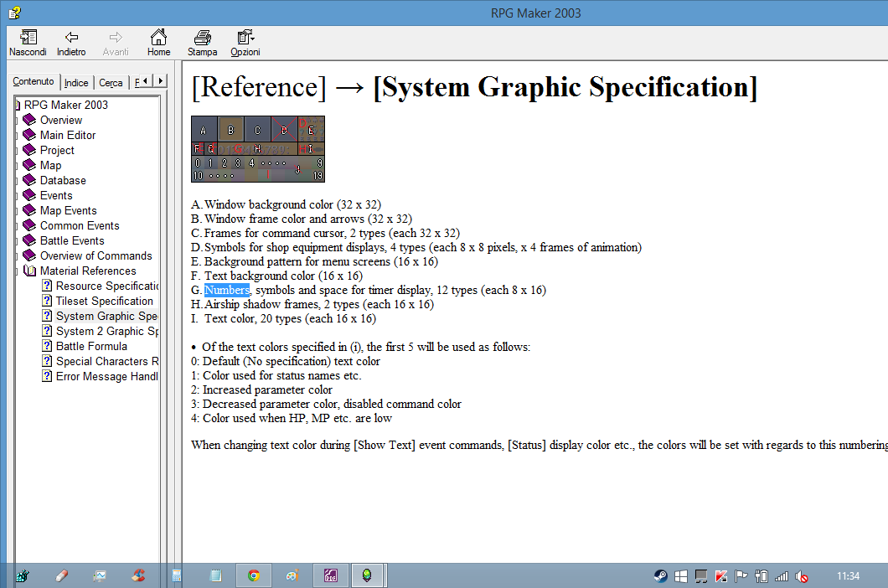Go back with the Indietro arrow
This screenshot has width=888, height=588.
click(x=71, y=43)
